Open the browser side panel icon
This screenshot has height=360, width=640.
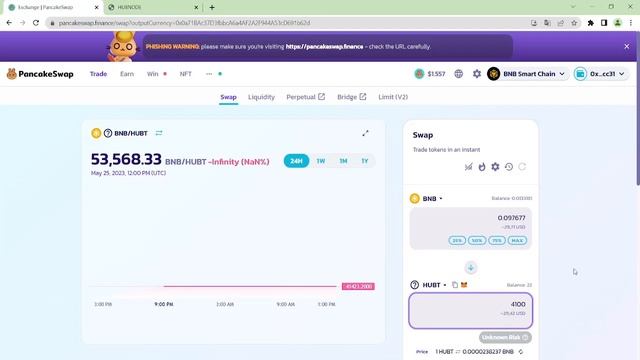[604, 23]
